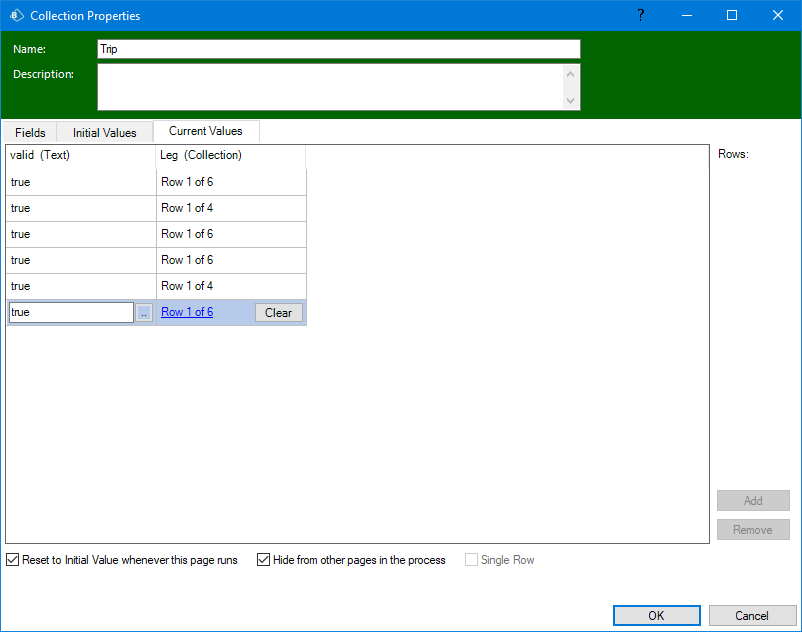Image resolution: width=802 pixels, height=632 pixels.
Task: Tick the Single Row checkbox
Action: (472, 560)
